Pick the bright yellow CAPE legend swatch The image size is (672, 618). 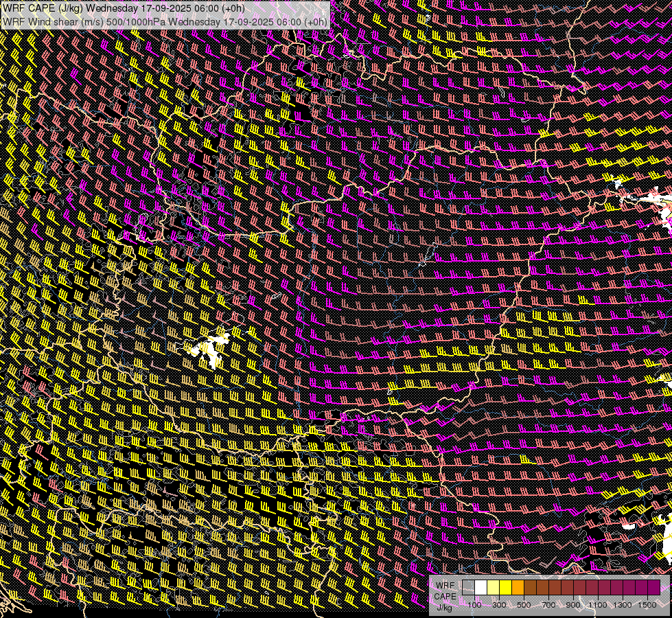pyautogui.click(x=505, y=588)
